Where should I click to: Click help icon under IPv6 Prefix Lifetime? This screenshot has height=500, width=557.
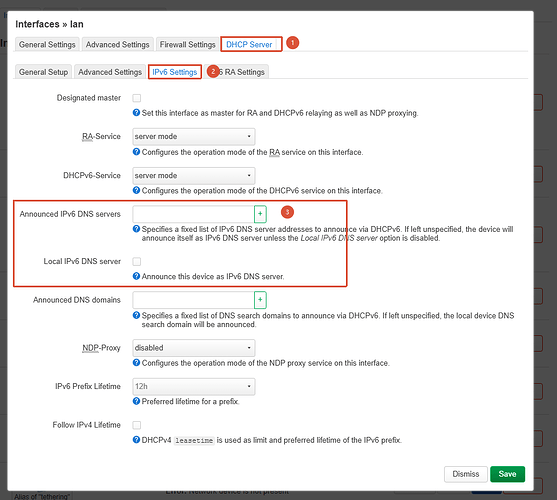point(136,401)
